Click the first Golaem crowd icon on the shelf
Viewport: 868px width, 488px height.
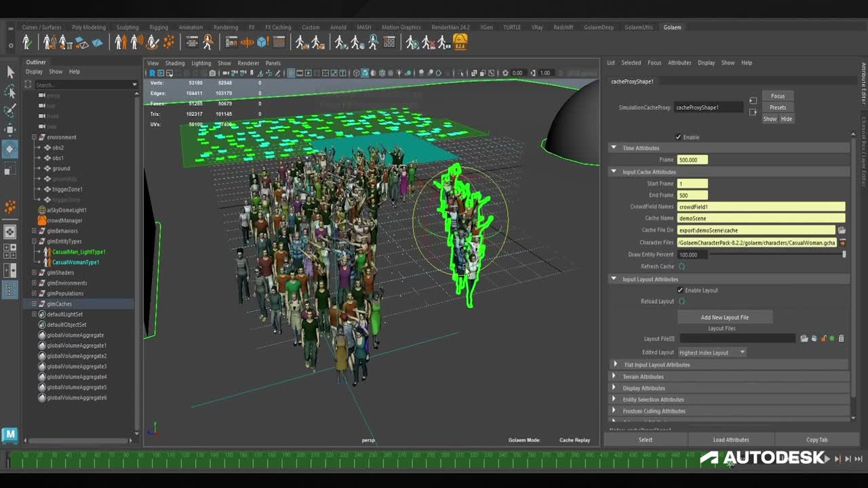(x=27, y=42)
